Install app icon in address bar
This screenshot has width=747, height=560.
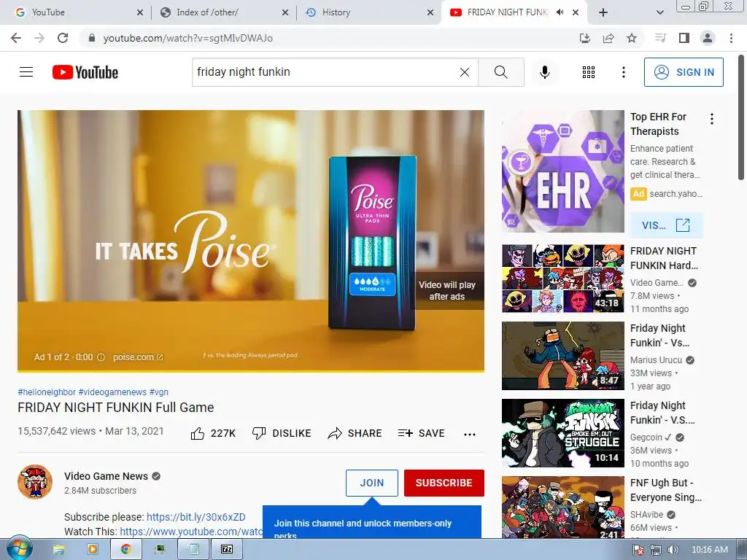584,38
